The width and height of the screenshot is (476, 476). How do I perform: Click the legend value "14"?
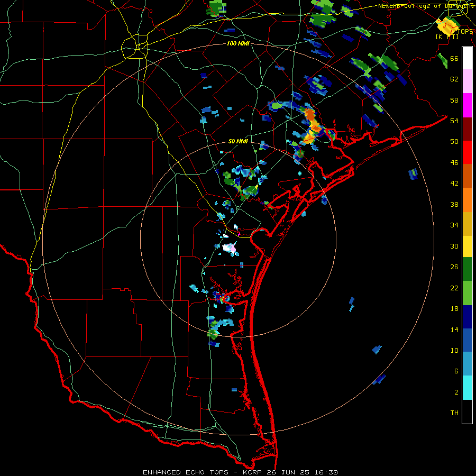[x=454, y=329]
